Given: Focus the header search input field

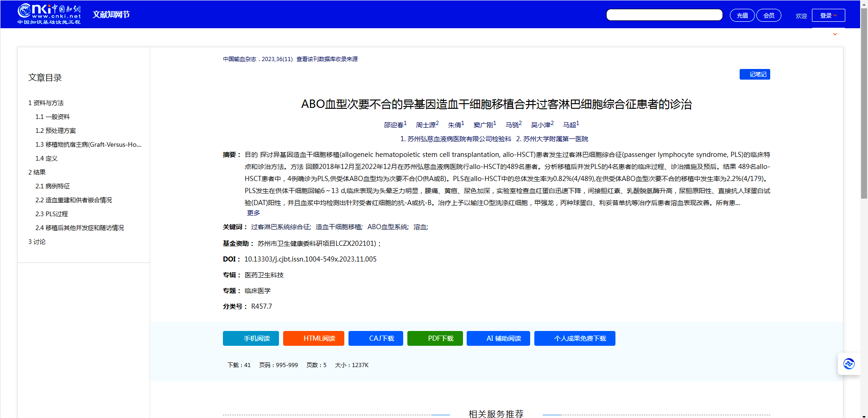Looking at the screenshot, I should pos(664,15).
